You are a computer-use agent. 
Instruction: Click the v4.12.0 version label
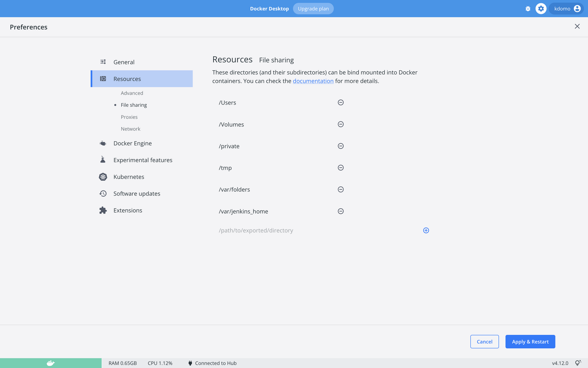[x=560, y=363]
